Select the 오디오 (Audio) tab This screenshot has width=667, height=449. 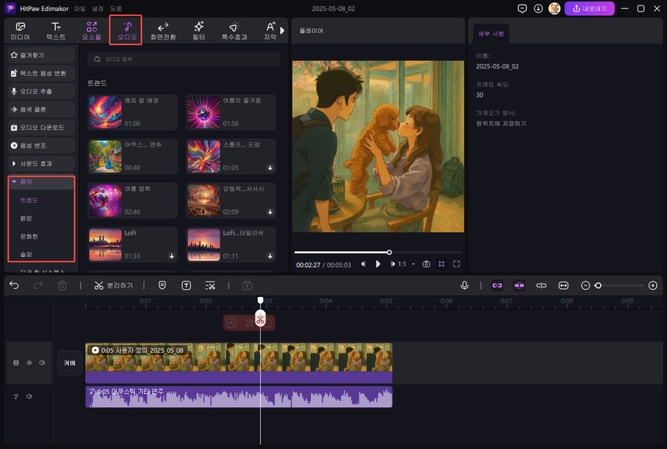coord(127,31)
